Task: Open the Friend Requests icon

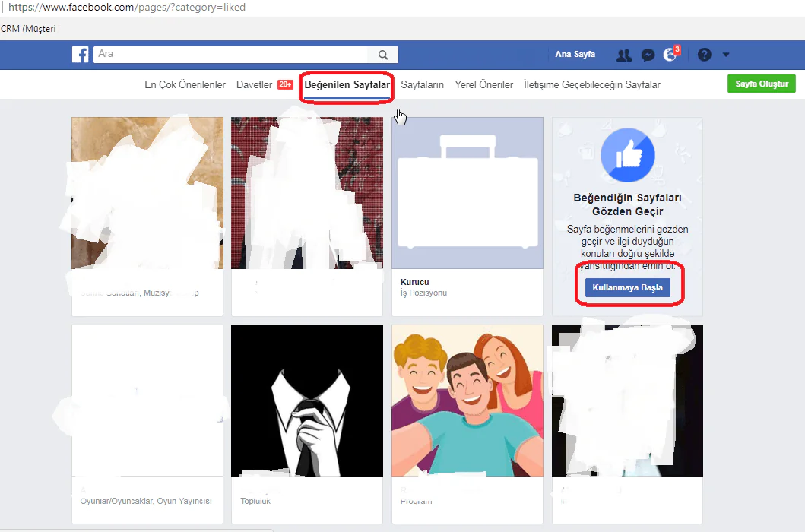Action: point(623,54)
